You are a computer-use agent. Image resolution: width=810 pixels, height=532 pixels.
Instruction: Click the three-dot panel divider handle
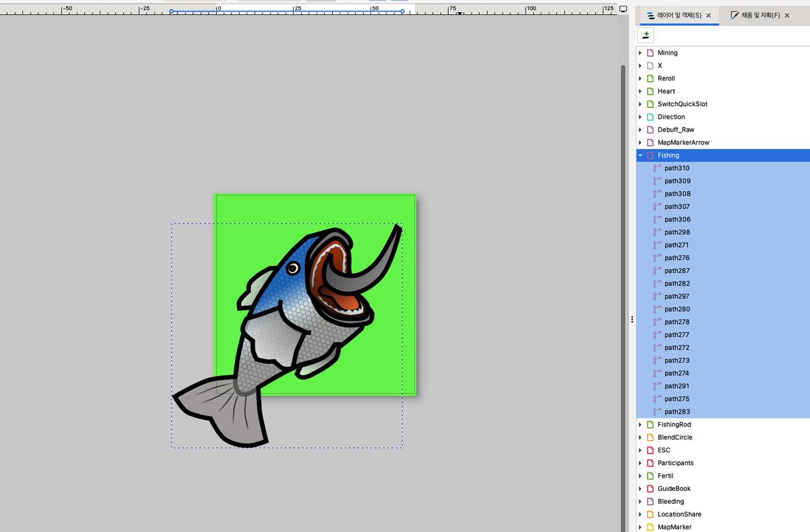[x=632, y=319]
